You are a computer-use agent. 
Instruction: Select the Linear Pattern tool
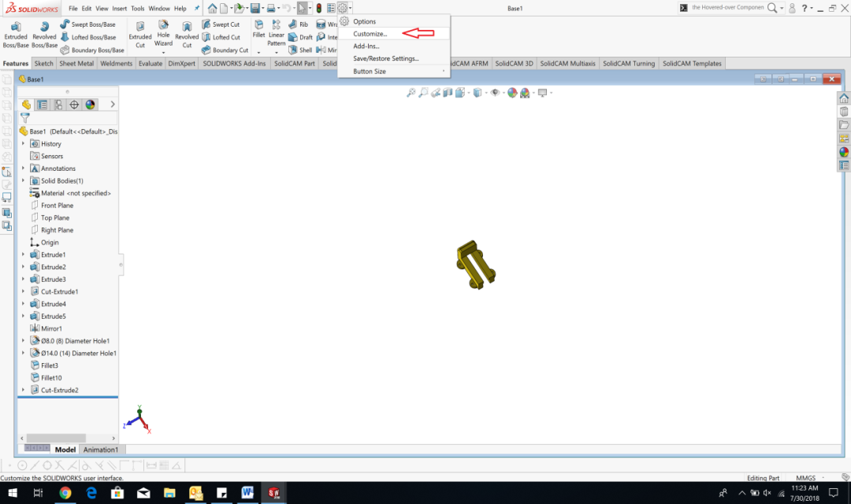point(277,32)
